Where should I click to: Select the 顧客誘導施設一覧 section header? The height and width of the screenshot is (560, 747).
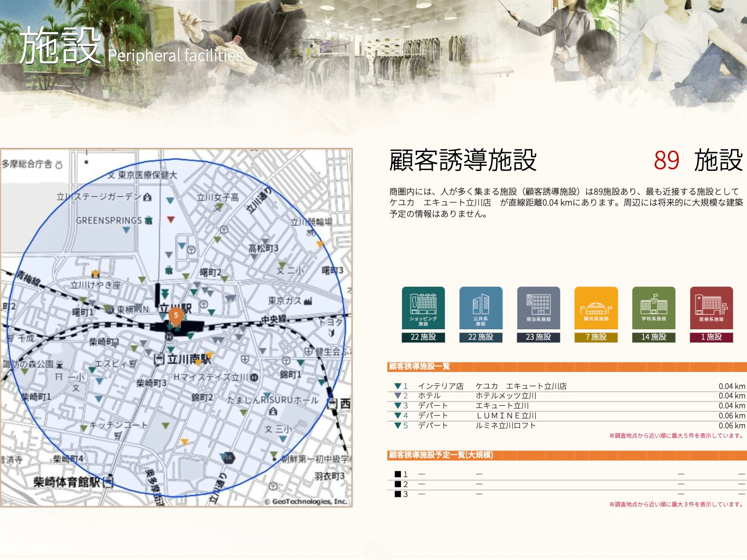(419, 366)
